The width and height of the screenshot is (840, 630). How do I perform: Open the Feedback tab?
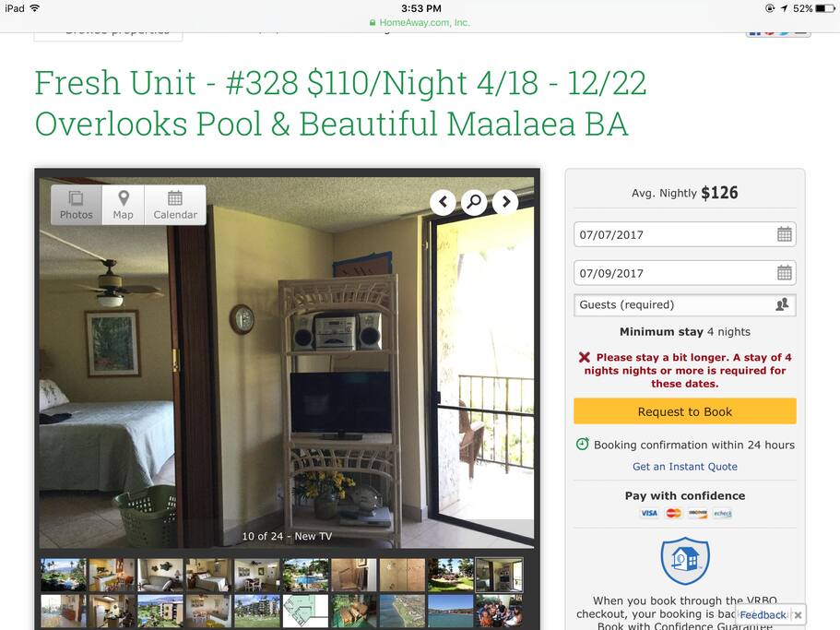point(763,615)
